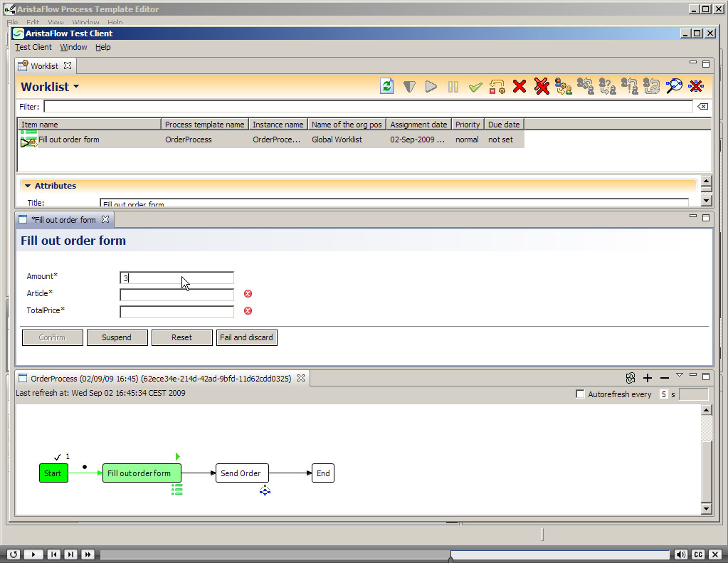Open the OrderProcess view menu triangle
The width and height of the screenshot is (728, 563).
point(679,375)
